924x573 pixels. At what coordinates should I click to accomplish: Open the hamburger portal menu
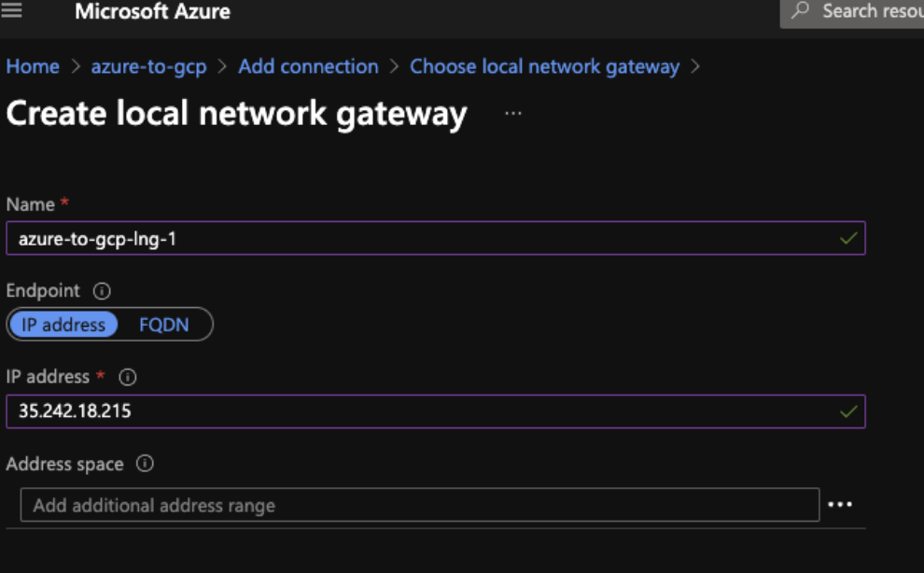click(x=12, y=11)
